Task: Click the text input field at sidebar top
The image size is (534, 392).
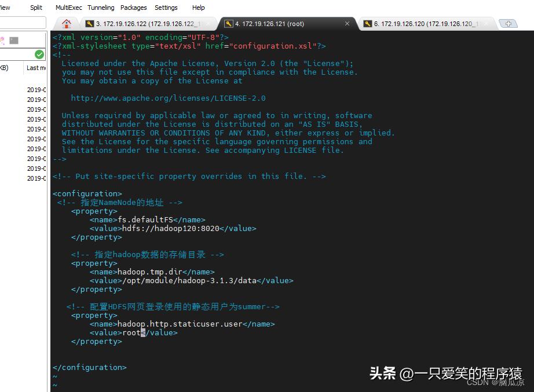Action: coord(23,22)
